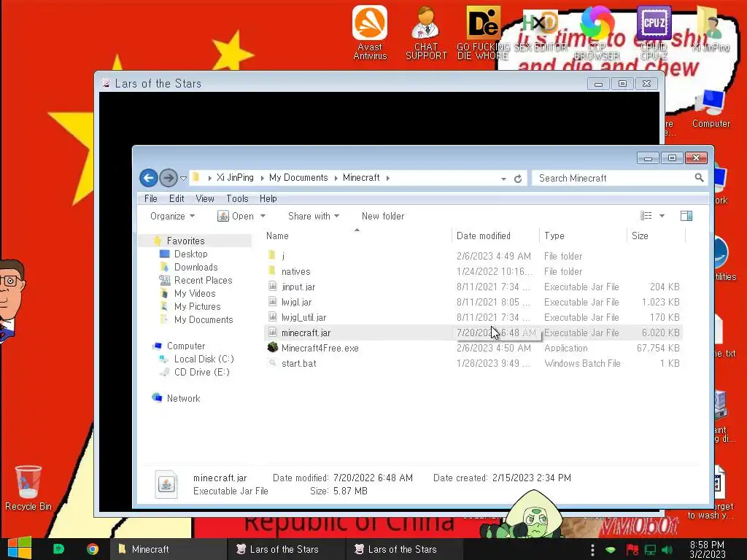Open the File menu
The image size is (747, 560).
(150, 198)
